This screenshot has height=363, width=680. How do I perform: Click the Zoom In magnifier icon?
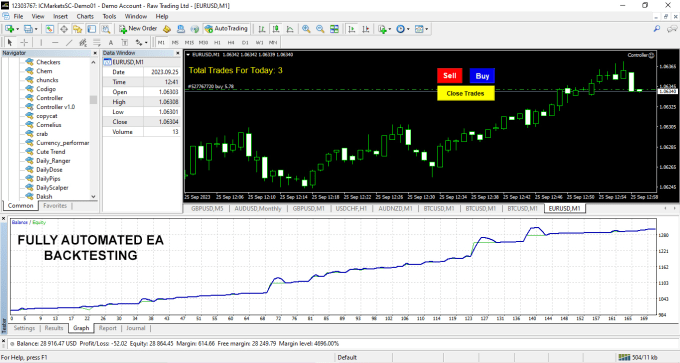(x=306, y=29)
